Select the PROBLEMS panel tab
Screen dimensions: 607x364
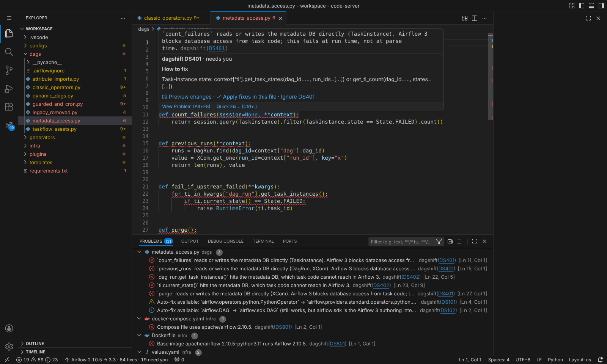156,241
